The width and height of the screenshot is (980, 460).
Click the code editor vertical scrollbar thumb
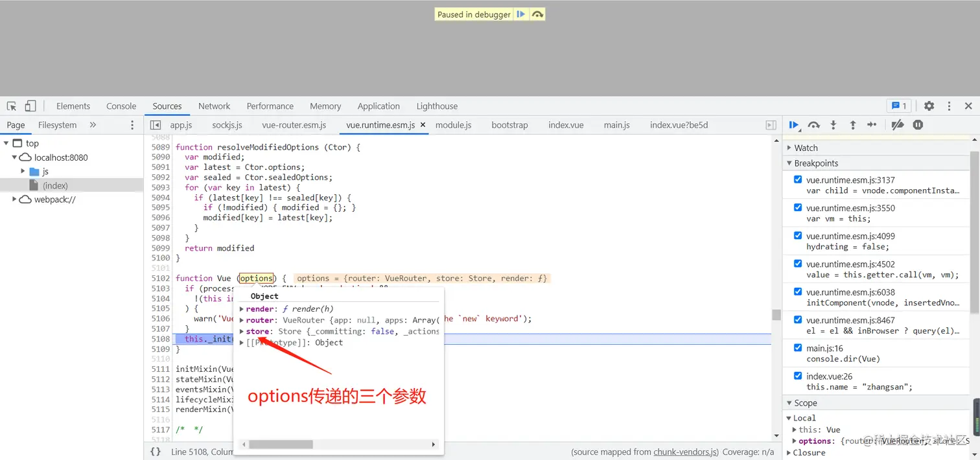click(x=776, y=315)
